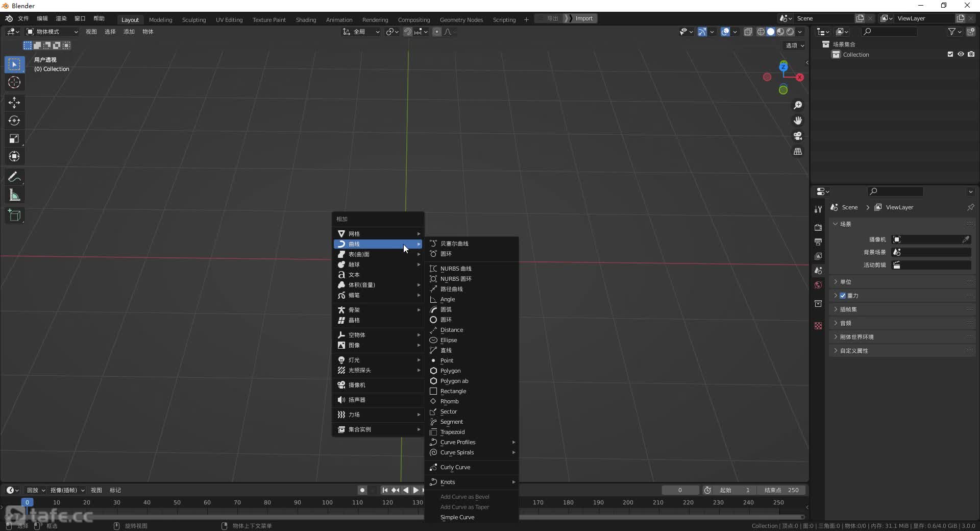This screenshot has height=531, width=980.
Task: Select the Measure tool
Action: click(14, 195)
